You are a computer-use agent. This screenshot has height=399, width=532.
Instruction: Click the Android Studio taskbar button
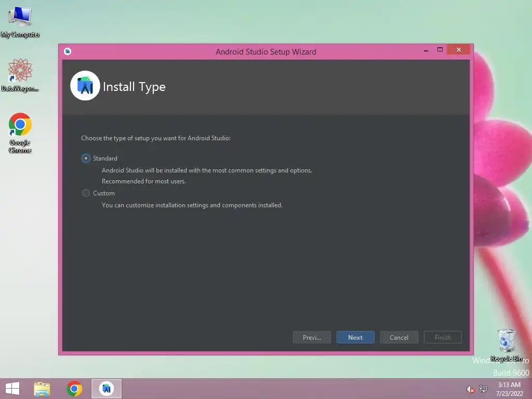click(106, 389)
